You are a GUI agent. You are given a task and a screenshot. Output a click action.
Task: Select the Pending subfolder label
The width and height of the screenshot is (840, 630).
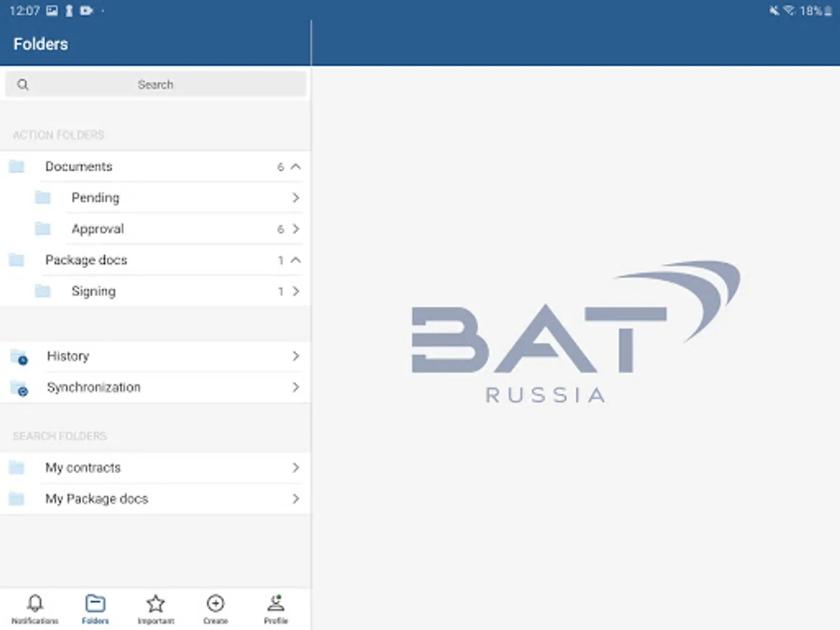pos(95,197)
